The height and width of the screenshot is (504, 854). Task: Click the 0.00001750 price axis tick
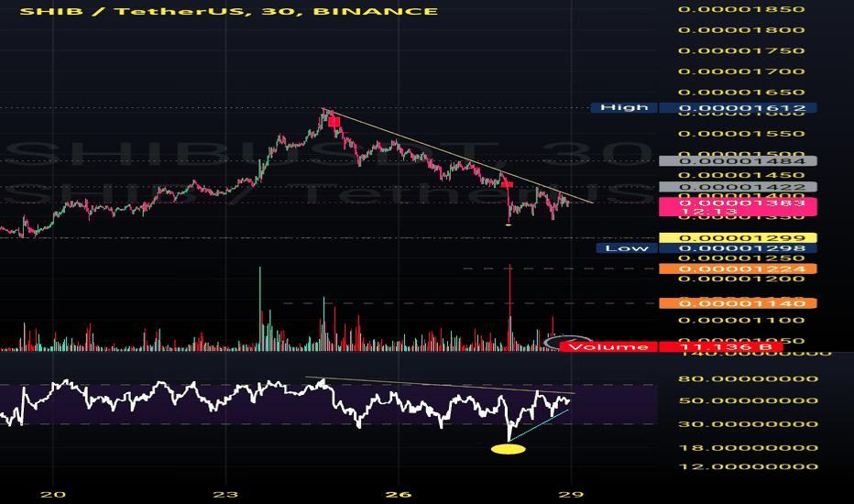pos(741,50)
